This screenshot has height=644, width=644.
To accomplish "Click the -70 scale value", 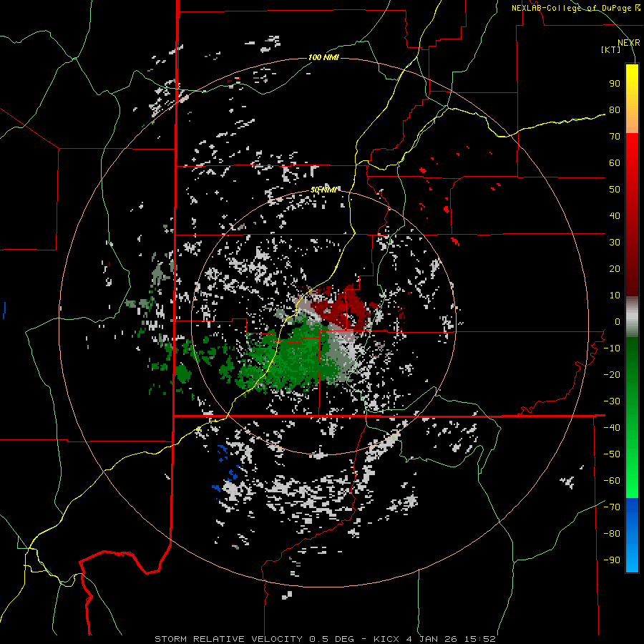I will pos(612,507).
